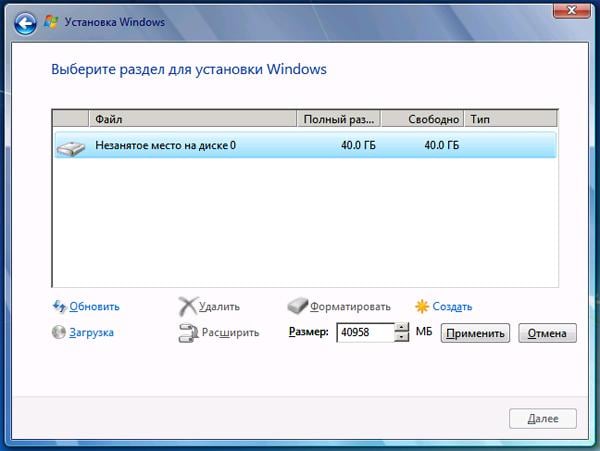Open the Обновить link
This screenshot has width=600, height=451.
point(95,306)
